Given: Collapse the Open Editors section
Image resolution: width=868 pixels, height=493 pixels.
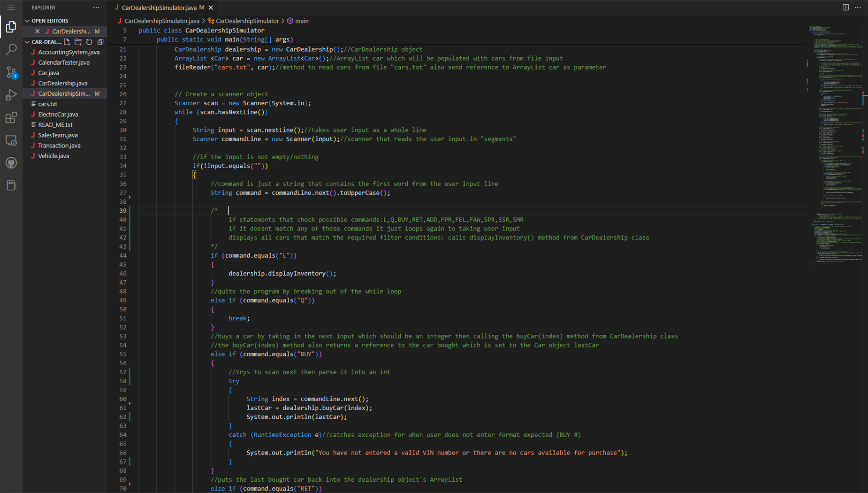Looking at the screenshot, I should (27, 21).
